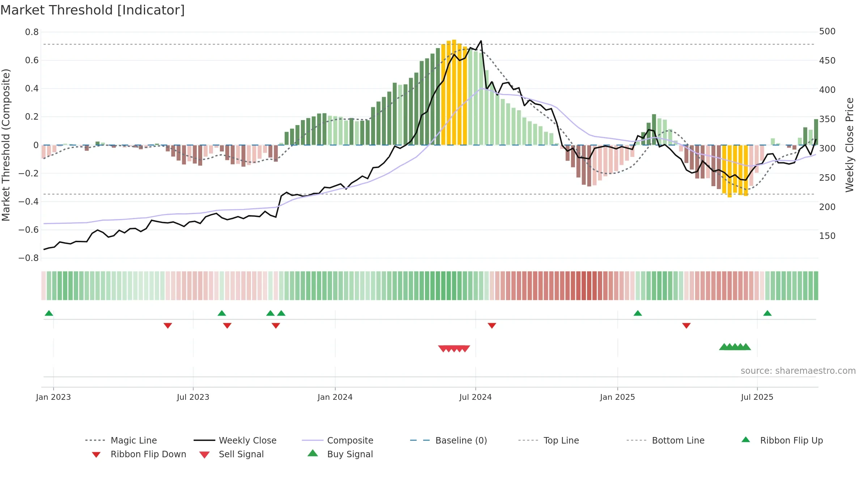The width and height of the screenshot is (868, 488).
Task: Click the Jul 2023 x-axis label
Action: tap(193, 397)
